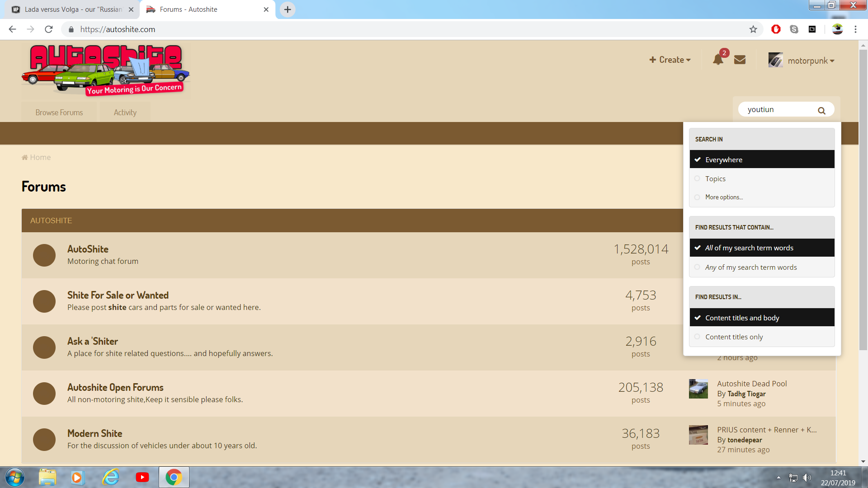Open the Modern Shite forum
The height and width of the screenshot is (488, 868).
coord(95,433)
